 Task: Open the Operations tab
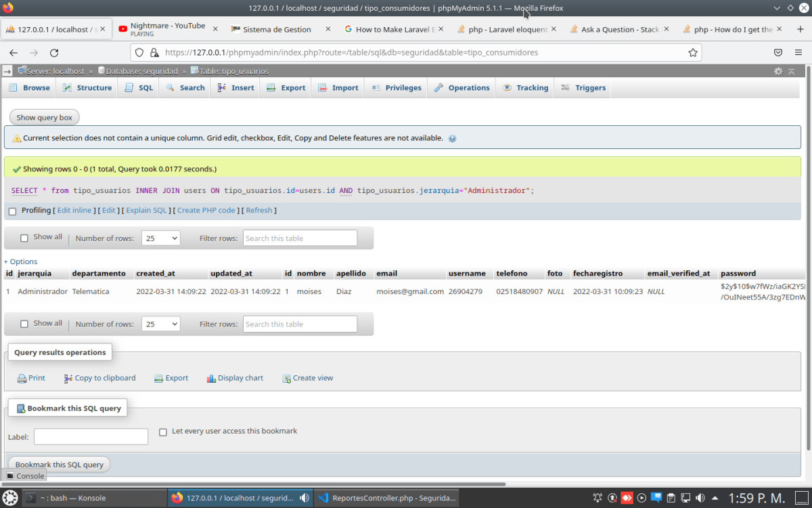pyautogui.click(x=461, y=87)
